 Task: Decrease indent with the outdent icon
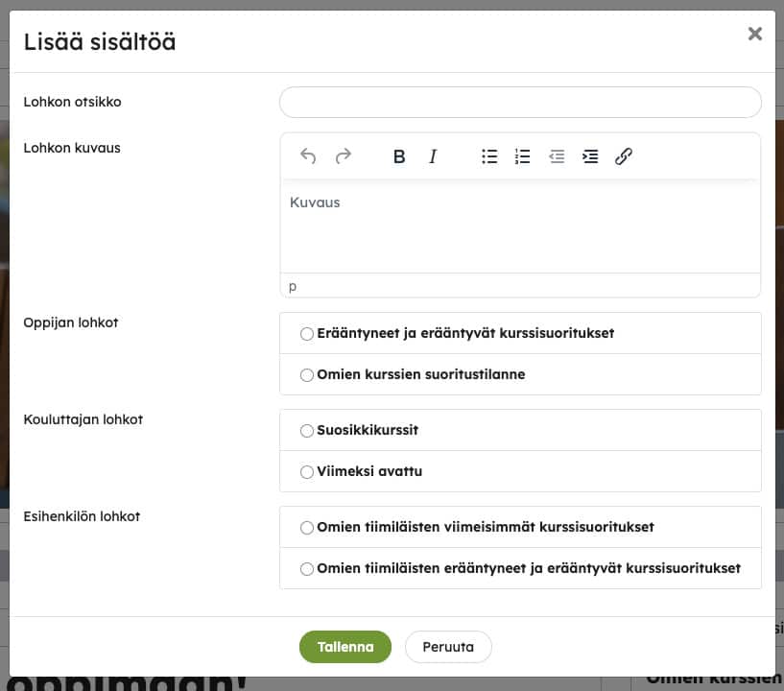(557, 156)
